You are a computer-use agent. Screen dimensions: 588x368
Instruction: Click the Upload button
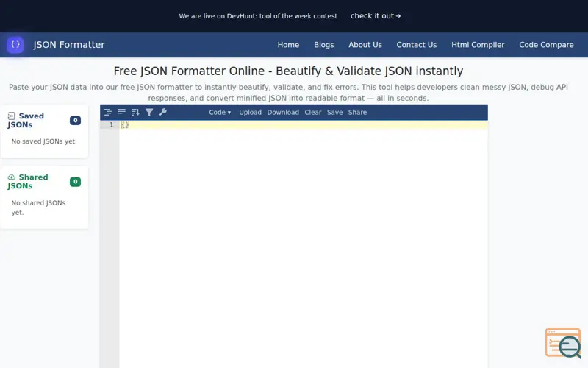pyautogui.click(x=250, y=113)
